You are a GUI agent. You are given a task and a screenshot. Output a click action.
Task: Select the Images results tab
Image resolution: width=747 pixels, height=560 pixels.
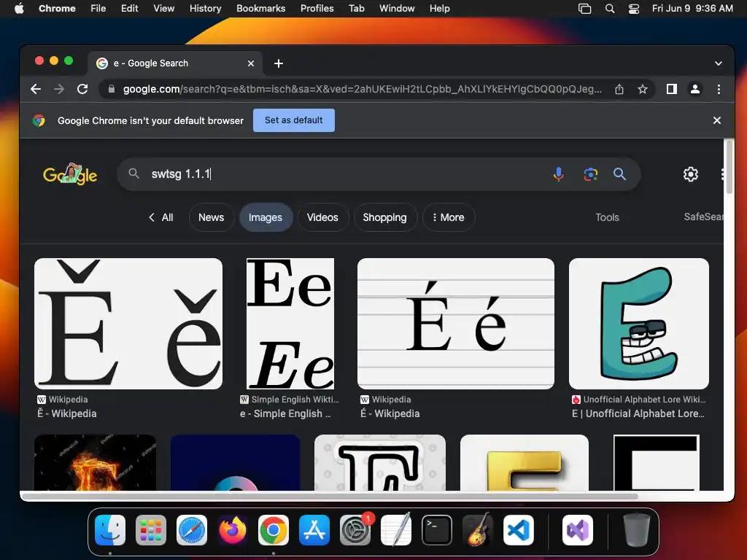pos(266,217)
